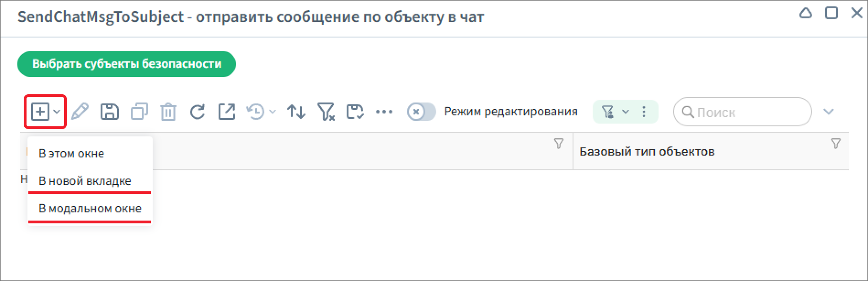868x281 pixels.
Task: Expand the history clock dropdown arrow
Action: click(x=273, y=112)
